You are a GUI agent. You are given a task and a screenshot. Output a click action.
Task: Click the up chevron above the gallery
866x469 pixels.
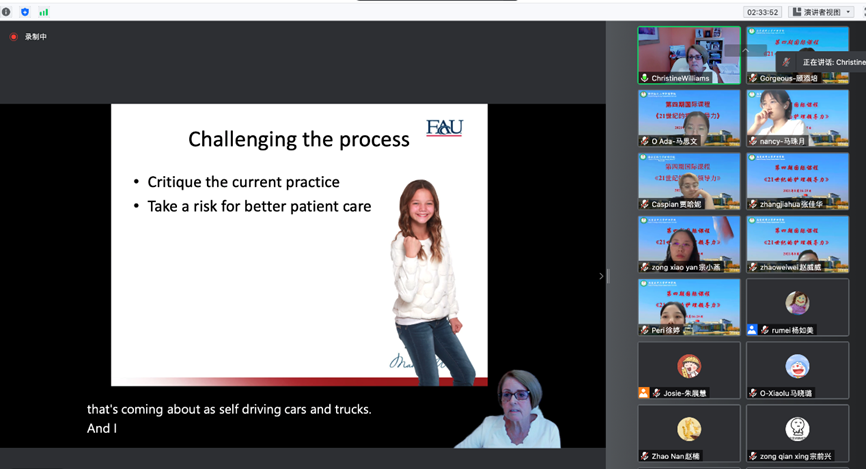pos(745,51)
